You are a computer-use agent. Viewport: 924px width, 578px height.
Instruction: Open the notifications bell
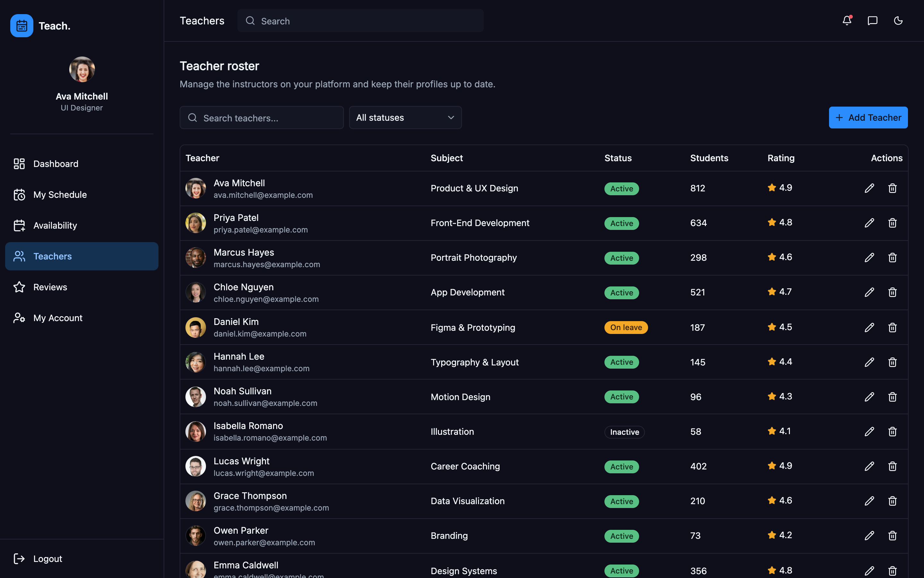[x=847, y=21]
